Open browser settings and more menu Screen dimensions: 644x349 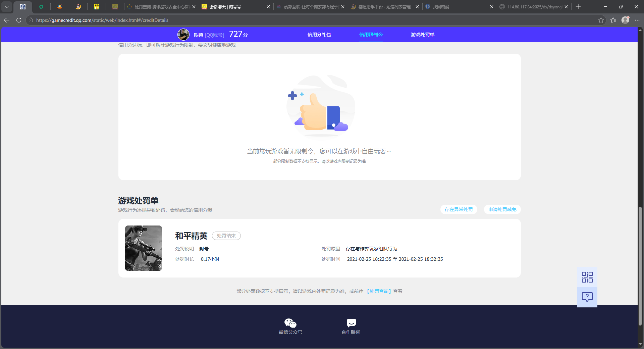(x=637, y=20)
